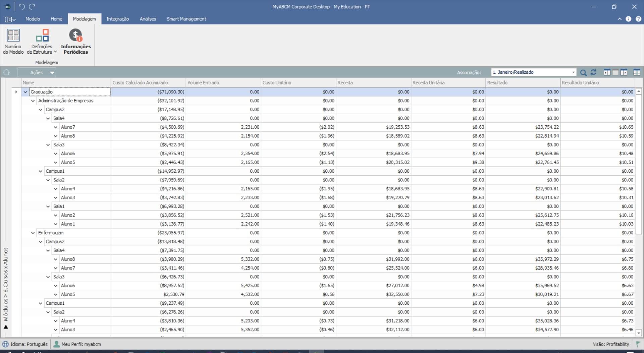Show the left panel layout icon
This screenshot has height=353, width=644.
607,72
